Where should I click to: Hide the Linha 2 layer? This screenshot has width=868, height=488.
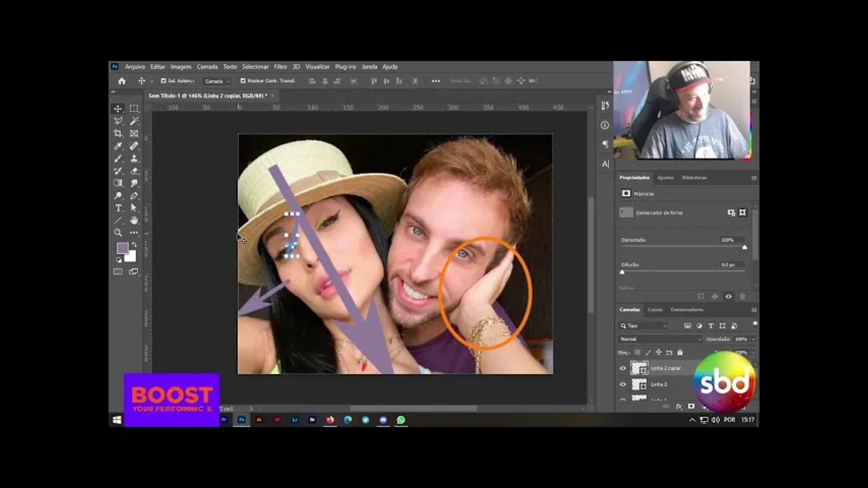[623, 384]
